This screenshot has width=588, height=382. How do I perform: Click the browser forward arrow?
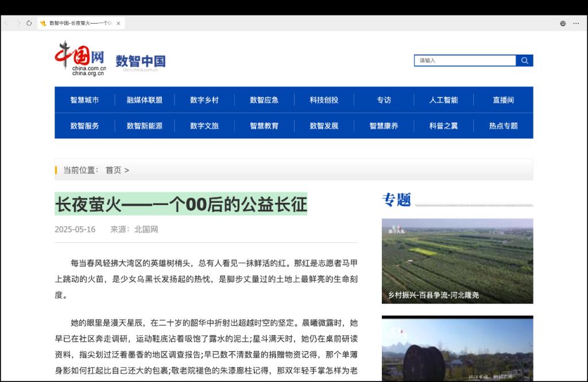[x=18, y=24]
